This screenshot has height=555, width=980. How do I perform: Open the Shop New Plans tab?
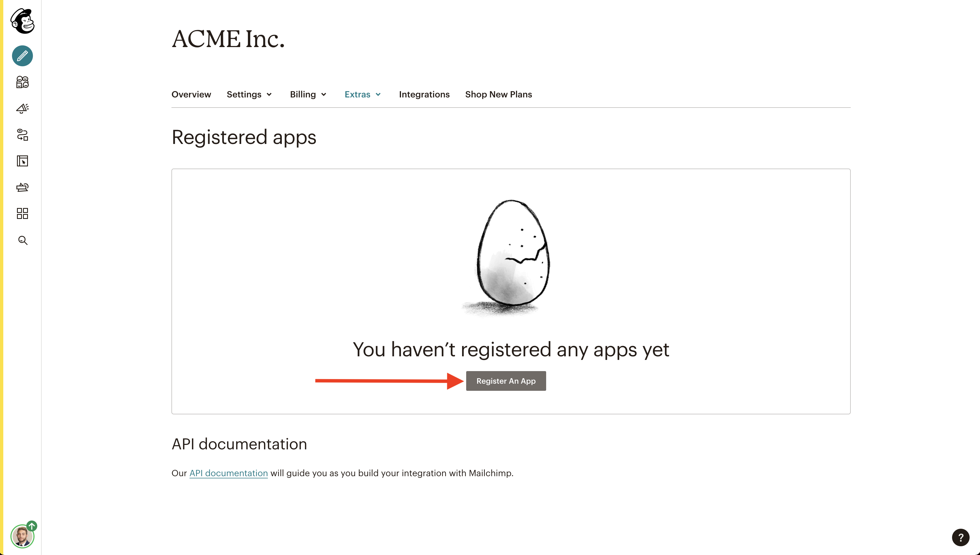[x=498, y=94]
